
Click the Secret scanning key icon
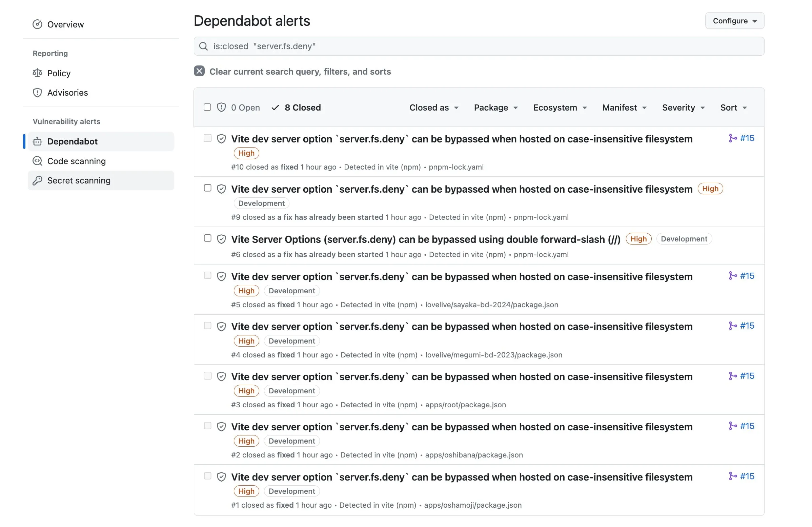[37, 180]
